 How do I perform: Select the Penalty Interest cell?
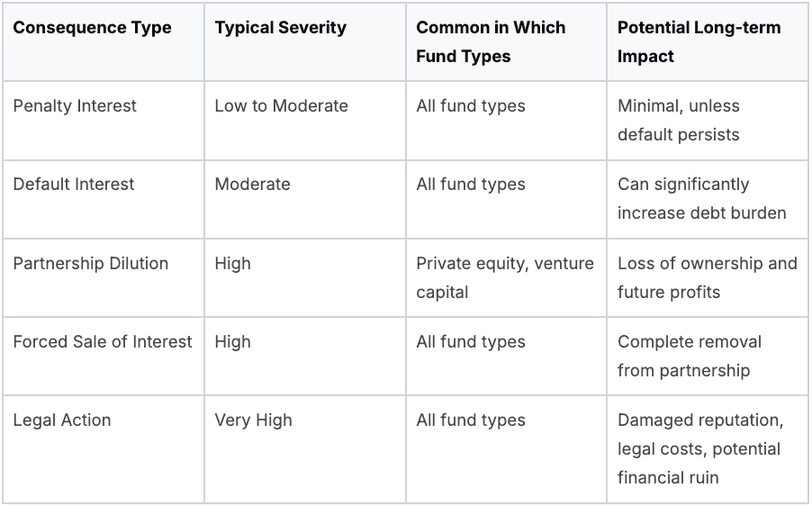[75, 105]
